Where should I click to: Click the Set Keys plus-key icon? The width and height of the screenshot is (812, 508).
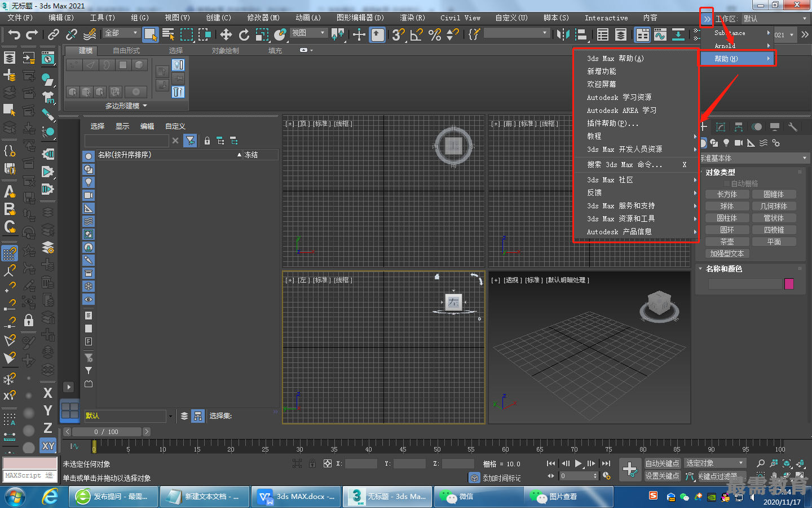[629, 468]
